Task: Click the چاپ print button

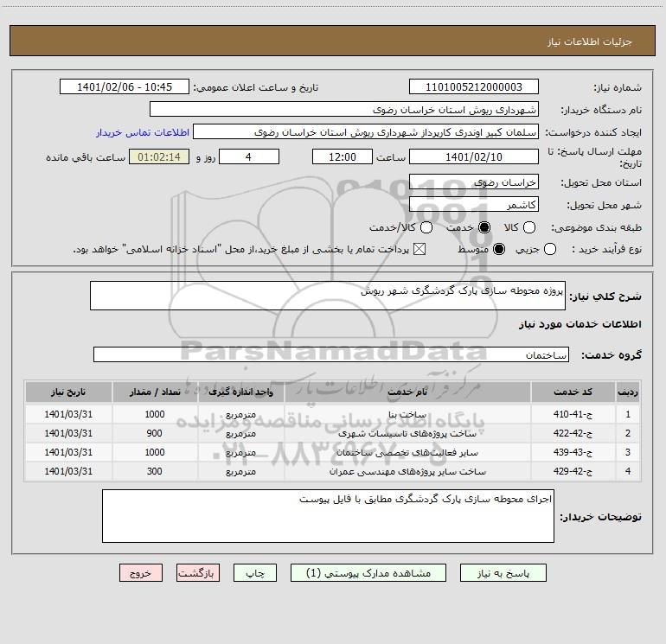Action: 255,573
